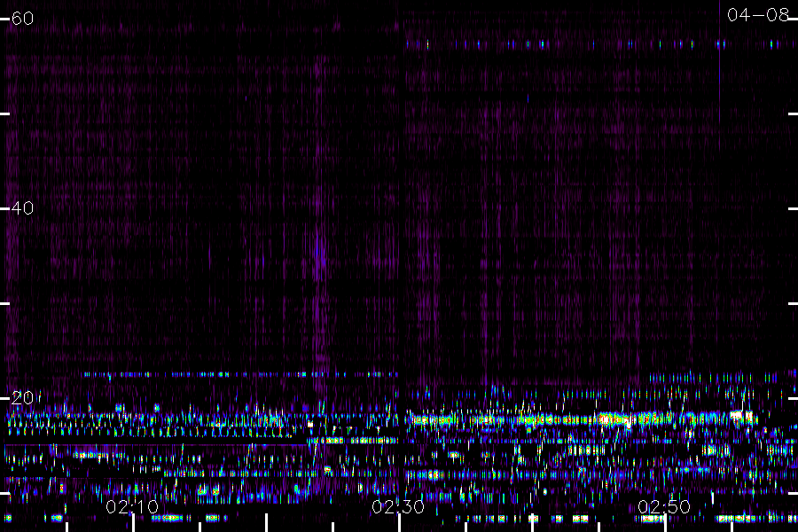Click the 60 frequency axis label
The image size is (798, 532).
tap(22, 19)
